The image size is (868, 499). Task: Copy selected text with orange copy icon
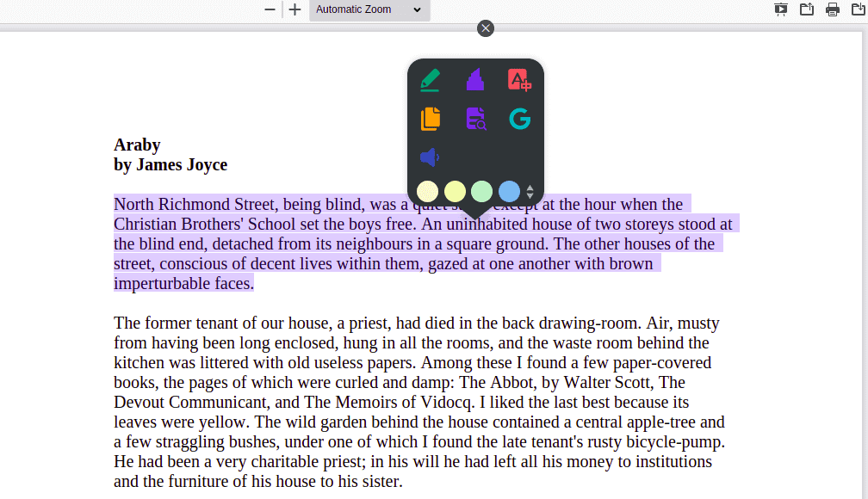coord(431,119)
